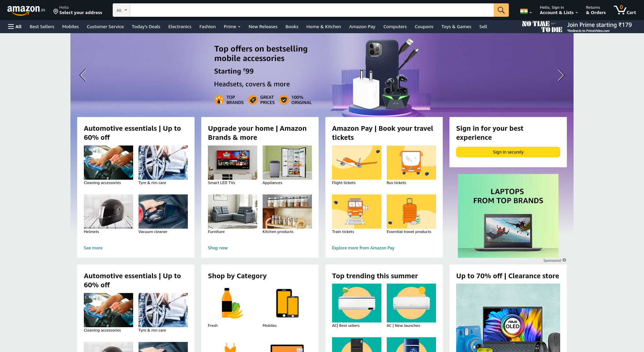Open Coupons in nav bar

424,26
